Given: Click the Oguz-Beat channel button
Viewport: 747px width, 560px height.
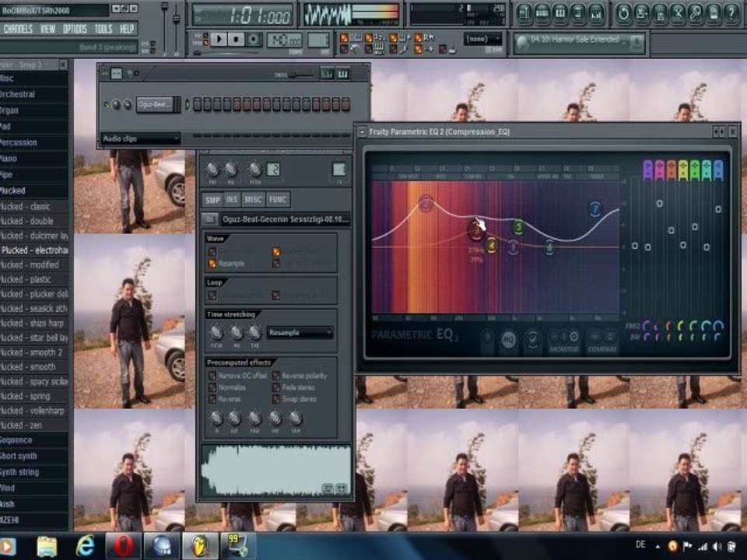Looking at the screenshot, I should click(155, 104).
